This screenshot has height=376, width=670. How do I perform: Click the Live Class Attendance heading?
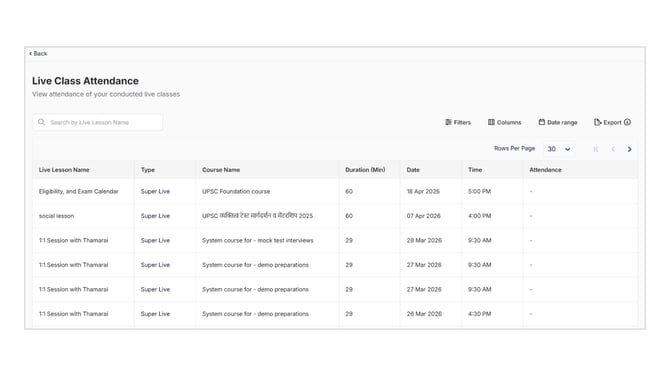click(85, 81)
